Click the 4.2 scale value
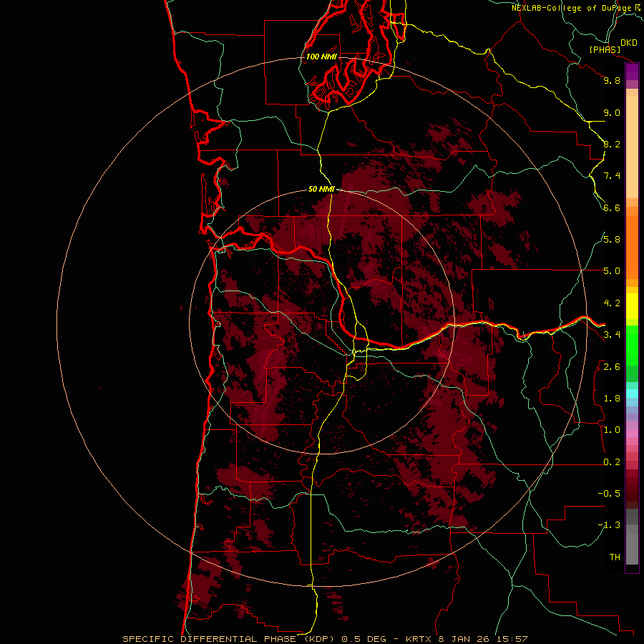Viewport: 644px width, 644px height. coord(612,303)
